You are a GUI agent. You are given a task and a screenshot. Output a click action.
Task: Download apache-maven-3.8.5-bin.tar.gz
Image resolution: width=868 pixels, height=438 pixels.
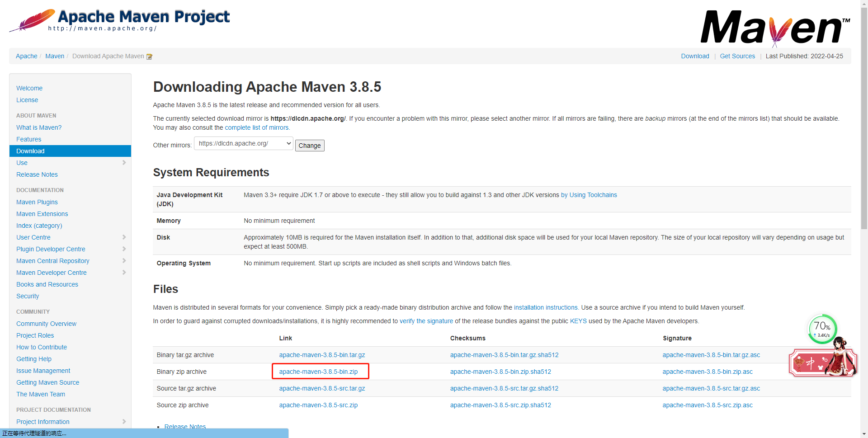pos(322,355)
